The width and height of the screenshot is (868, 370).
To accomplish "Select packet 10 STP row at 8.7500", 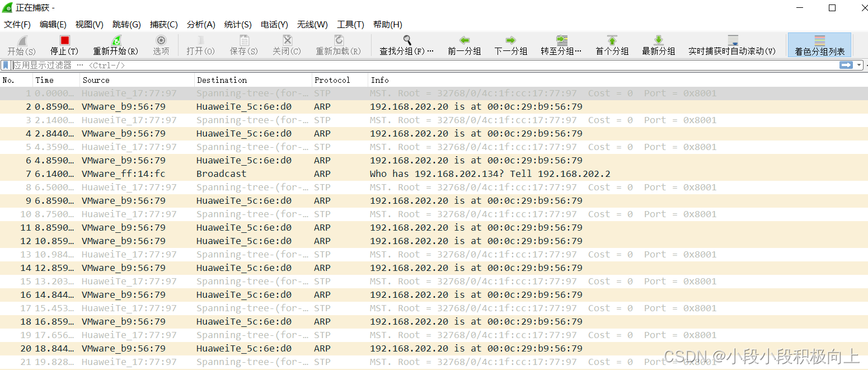I will pos(434,214).
